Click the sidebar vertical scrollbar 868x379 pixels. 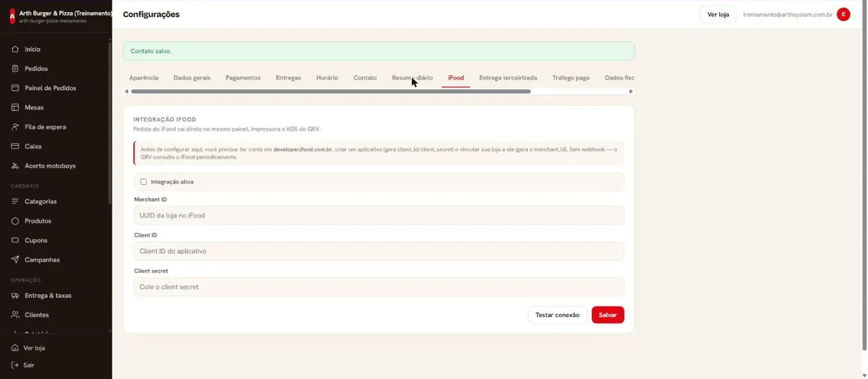tap(110, 122)
